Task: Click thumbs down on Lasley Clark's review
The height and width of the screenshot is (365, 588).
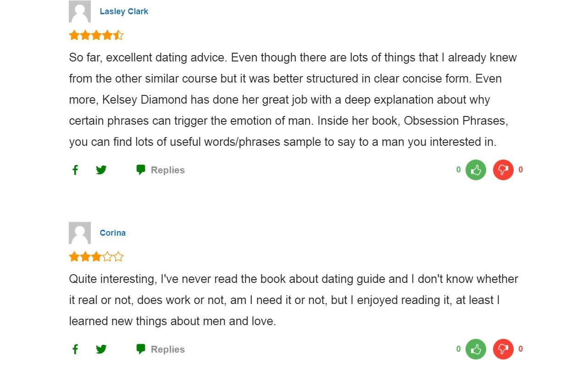Action: [x=503, y=170]
